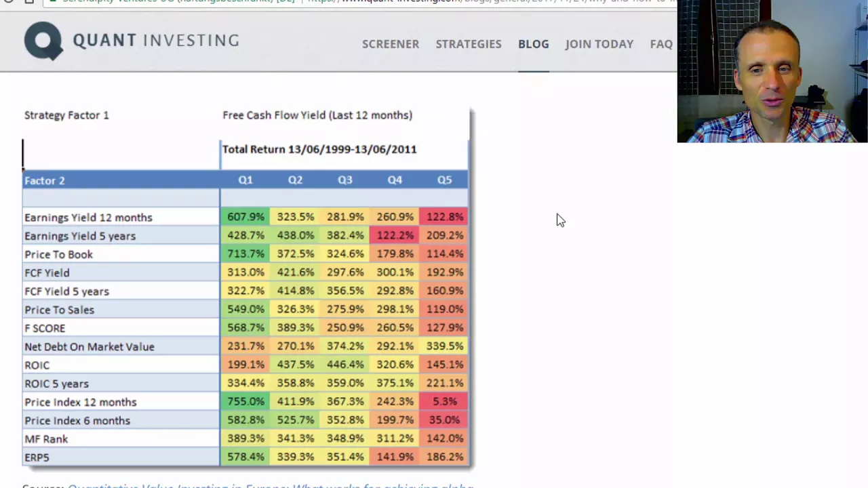The width and height of the screenshot is (868, 488).
Task: Open the FAQ navigation link
Action: pos(661,44)
